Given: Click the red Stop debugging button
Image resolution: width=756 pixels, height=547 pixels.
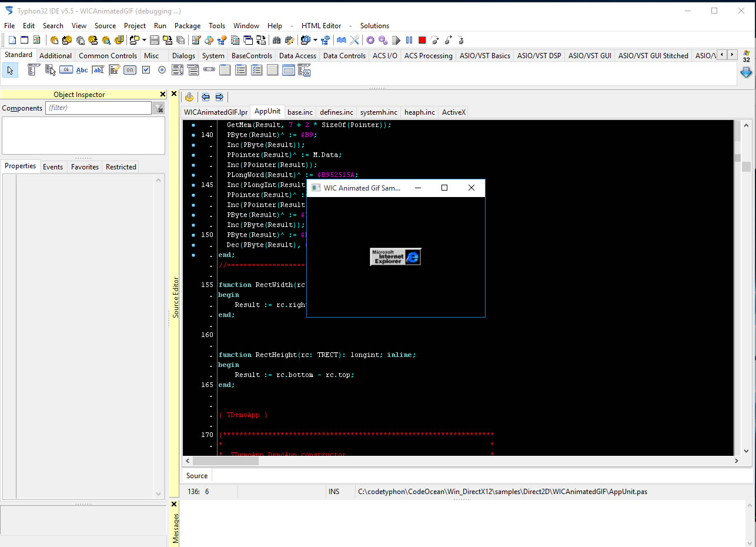Looking at the screenshot, I should (x=422, y=40).
